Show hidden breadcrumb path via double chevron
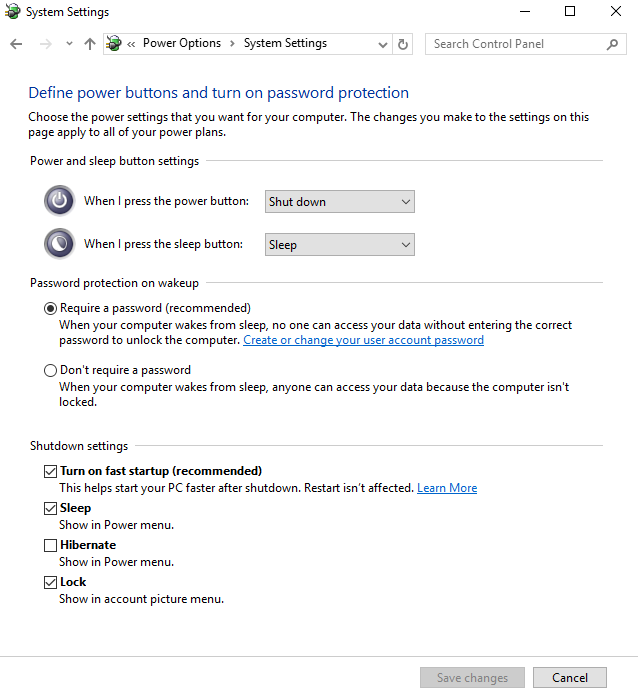 (131, 44)
